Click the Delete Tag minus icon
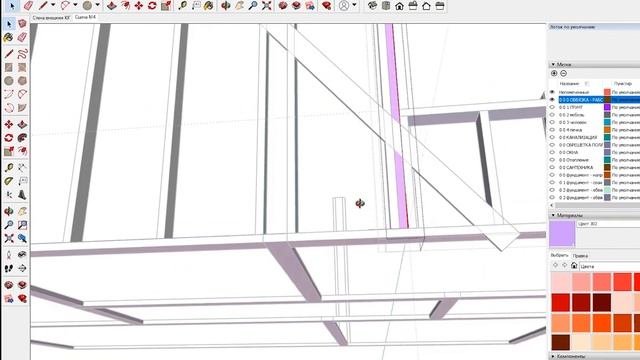640x360 pixels. [563, 73]
